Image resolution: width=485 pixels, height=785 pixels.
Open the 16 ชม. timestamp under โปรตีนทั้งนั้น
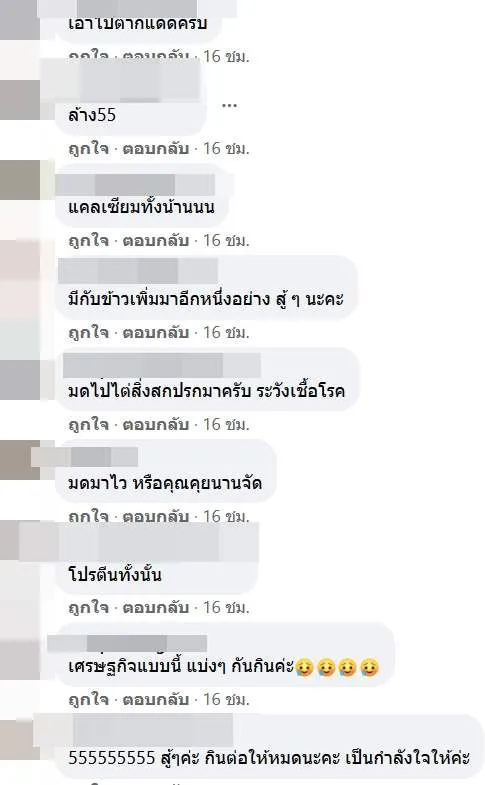point(226,607)
